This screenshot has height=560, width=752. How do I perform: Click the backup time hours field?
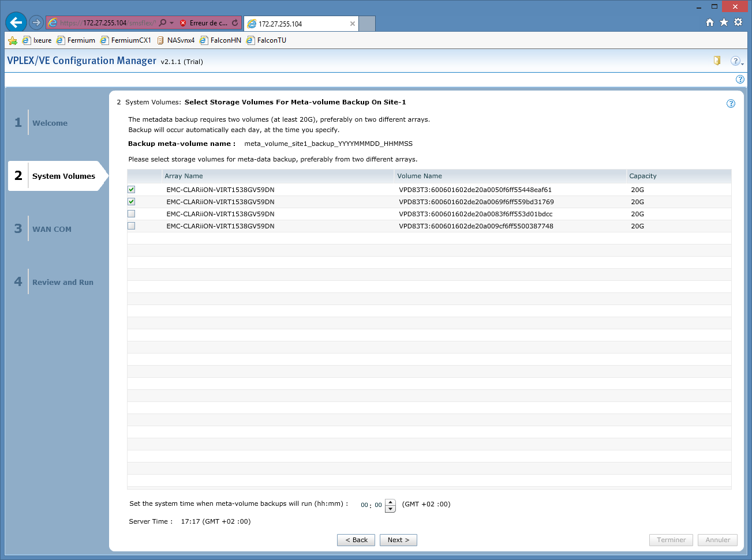click(364, 505)
